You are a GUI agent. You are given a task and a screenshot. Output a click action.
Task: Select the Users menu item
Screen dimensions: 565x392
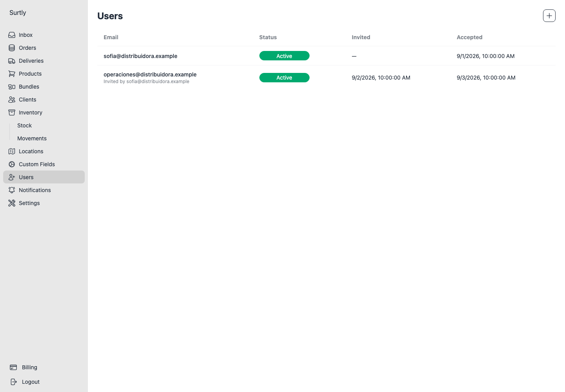click(44, 177)
